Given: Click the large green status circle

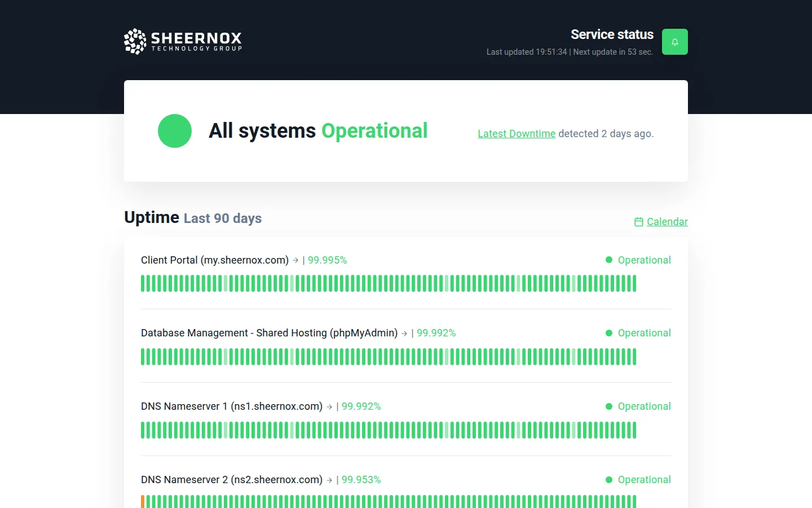Looking at the screenshot, I should click(175, 131).
